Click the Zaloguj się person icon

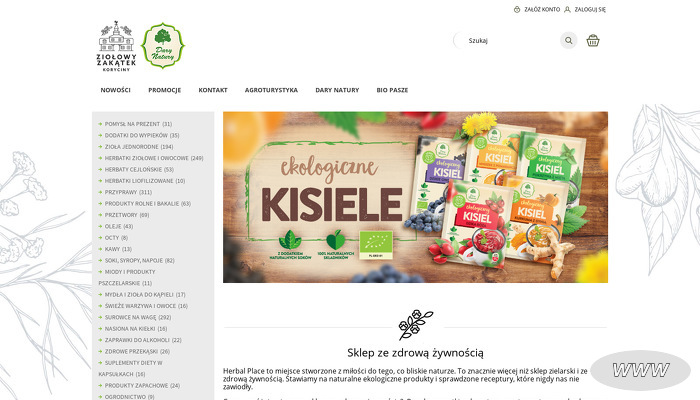[567, 9]
